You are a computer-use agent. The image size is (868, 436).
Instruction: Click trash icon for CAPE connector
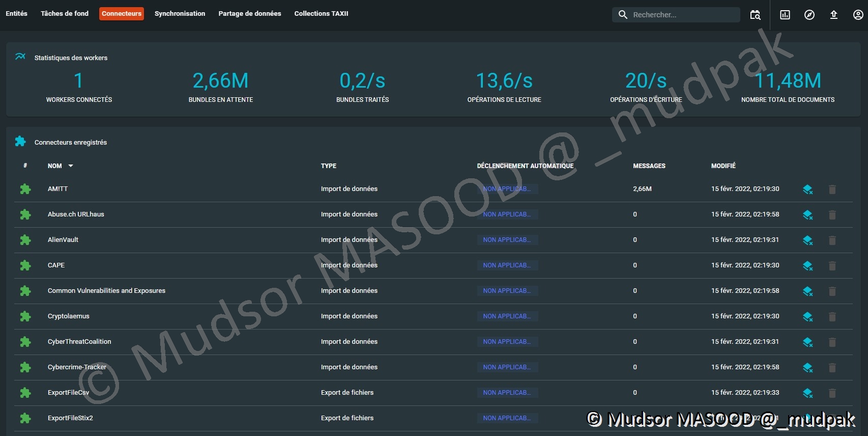click(832, 266)
